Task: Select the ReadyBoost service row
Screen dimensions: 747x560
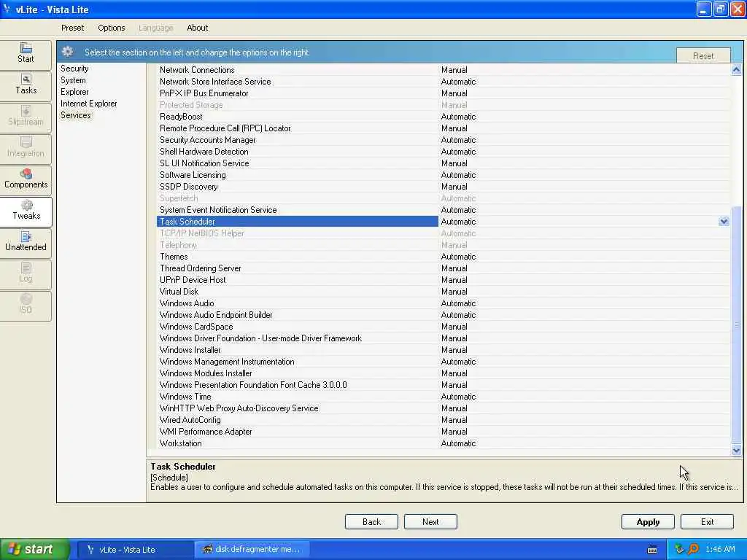Action: coord(443,117)
